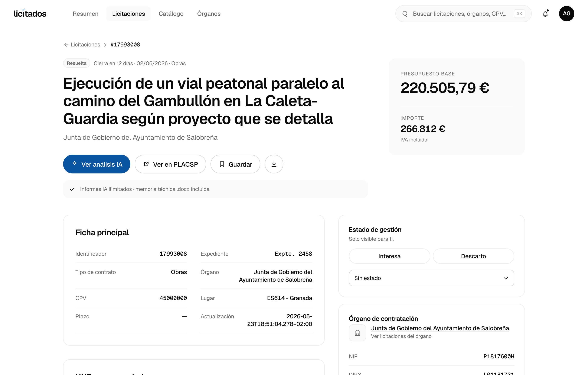The height and width of the screenshot is (375, 588).
Task: Select the Licitaciones nav tab
Action: [x=128, y=14]
